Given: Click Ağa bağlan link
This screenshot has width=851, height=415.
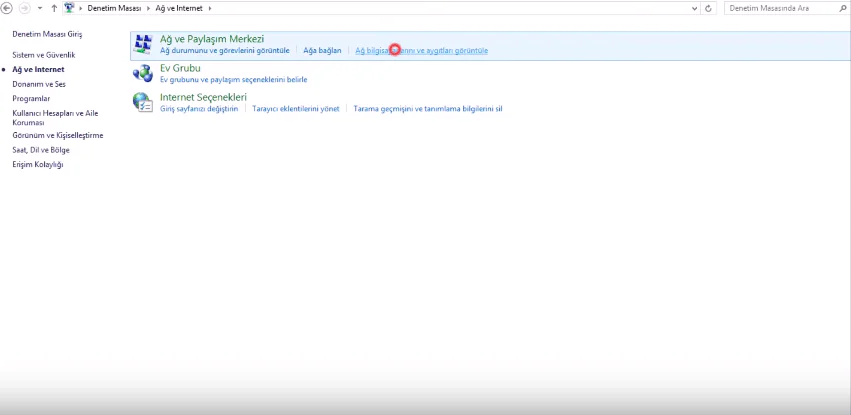Looking at the screenshot, I should pyautogui.click(x=323, y=50).
